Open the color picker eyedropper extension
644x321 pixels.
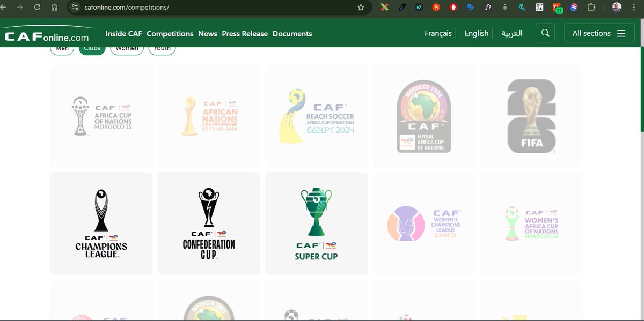(402, 8)
